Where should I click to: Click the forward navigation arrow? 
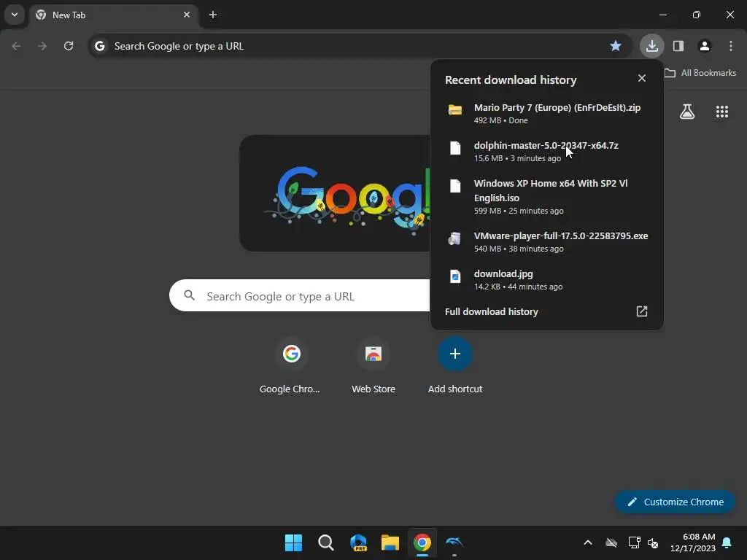(x=42, y=46)
